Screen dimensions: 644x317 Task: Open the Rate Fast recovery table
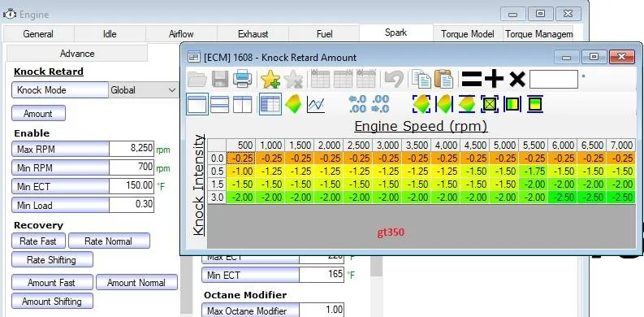[x=38, y=241]
